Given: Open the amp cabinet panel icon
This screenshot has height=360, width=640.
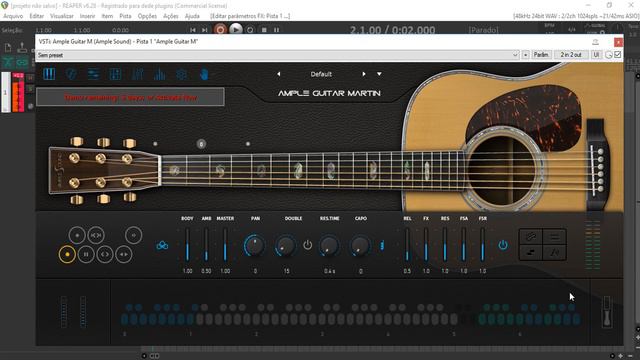Looking at the screenshot, I should point(116,74).
